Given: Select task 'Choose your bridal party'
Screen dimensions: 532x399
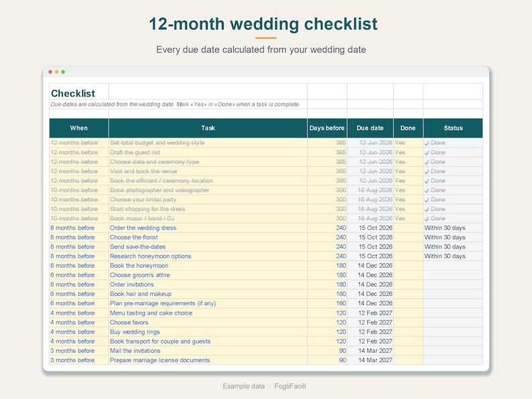Looking at the screenshot, I should (208, 199).
